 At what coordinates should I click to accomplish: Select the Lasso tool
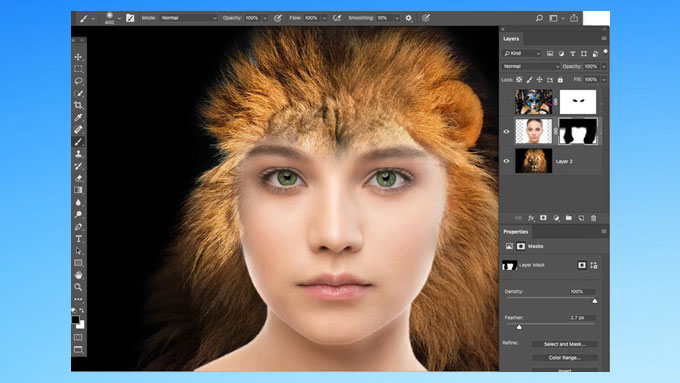(78, 81)
